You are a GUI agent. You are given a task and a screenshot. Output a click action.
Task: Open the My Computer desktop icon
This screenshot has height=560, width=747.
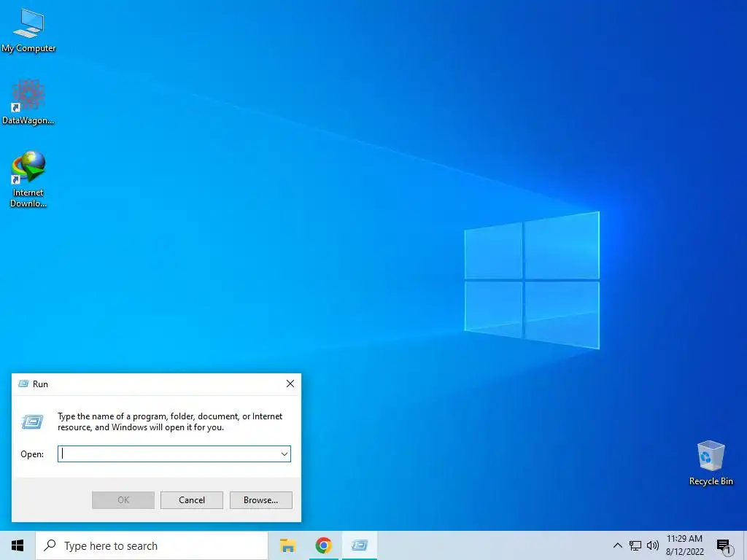click(x=28, y=31)
